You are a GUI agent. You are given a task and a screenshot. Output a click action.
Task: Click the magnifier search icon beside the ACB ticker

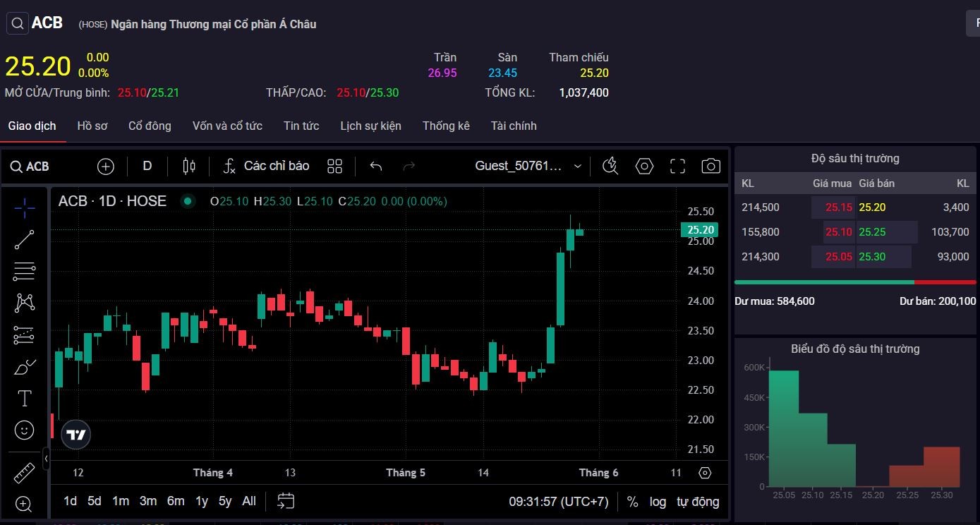pos(18,23)
